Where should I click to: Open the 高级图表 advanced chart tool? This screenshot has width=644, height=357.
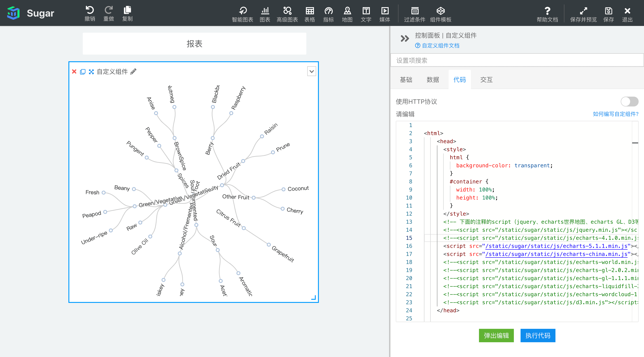(x=287, y=14)
